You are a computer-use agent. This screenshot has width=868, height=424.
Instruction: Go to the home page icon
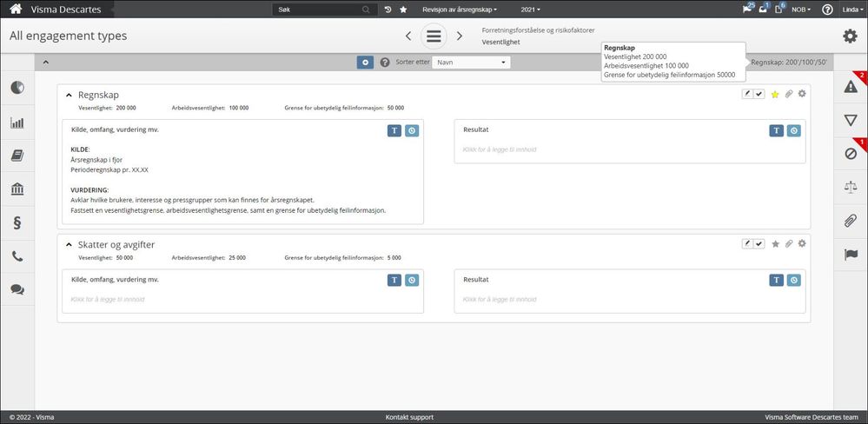coord(17,9)
